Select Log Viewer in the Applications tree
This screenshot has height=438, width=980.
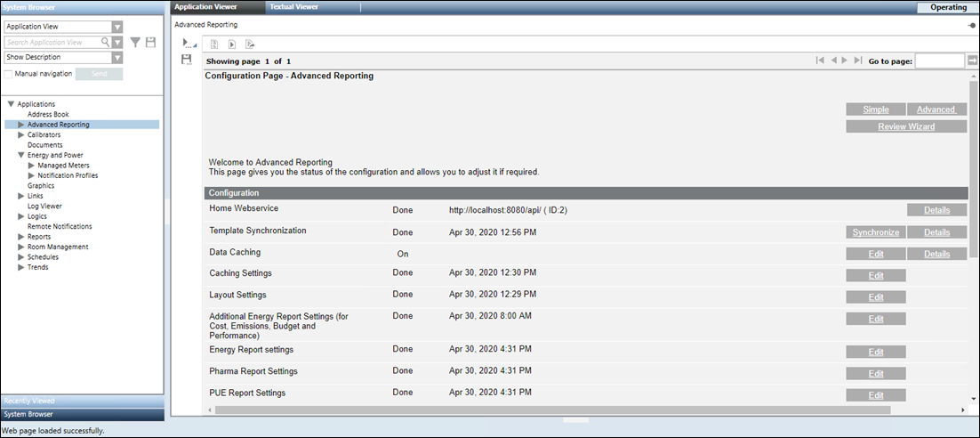44,206
